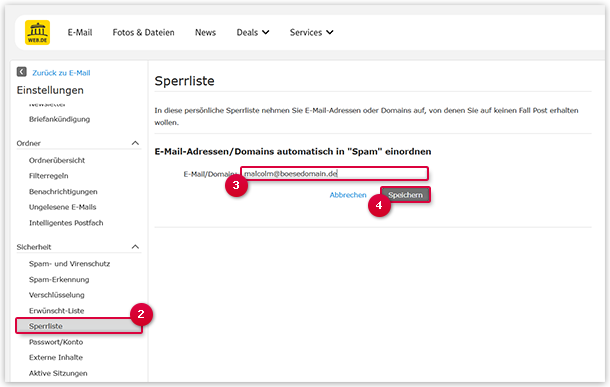Click the Sperrliste page heading
Image resolution: width=610 pixels, height=387 pixels.
click(184, 81)
